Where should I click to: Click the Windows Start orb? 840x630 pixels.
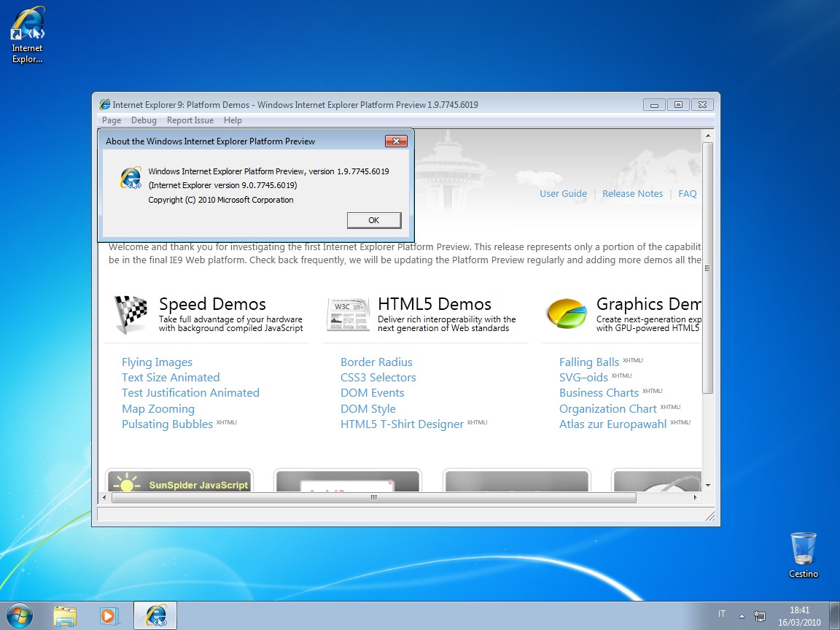(x=20, y=615)
